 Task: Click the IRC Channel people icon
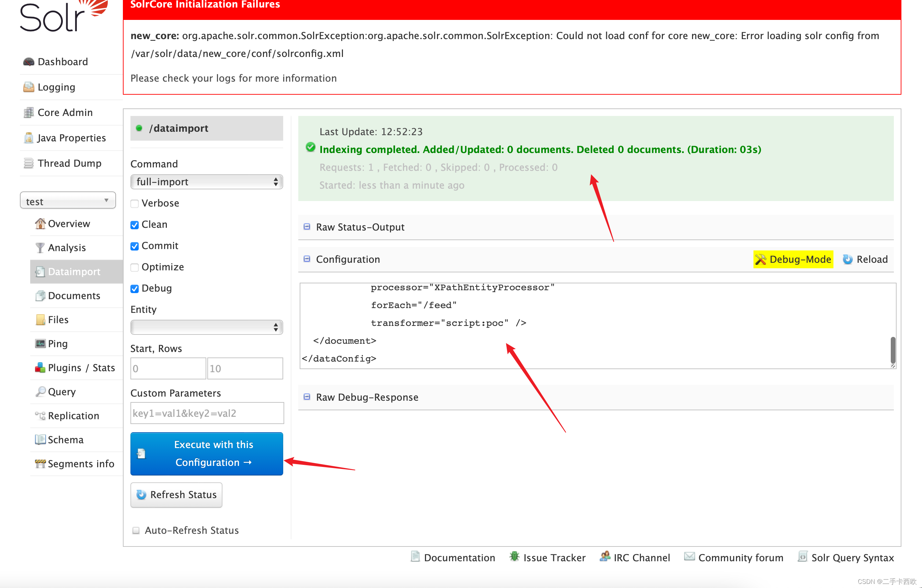click(604, 557)
